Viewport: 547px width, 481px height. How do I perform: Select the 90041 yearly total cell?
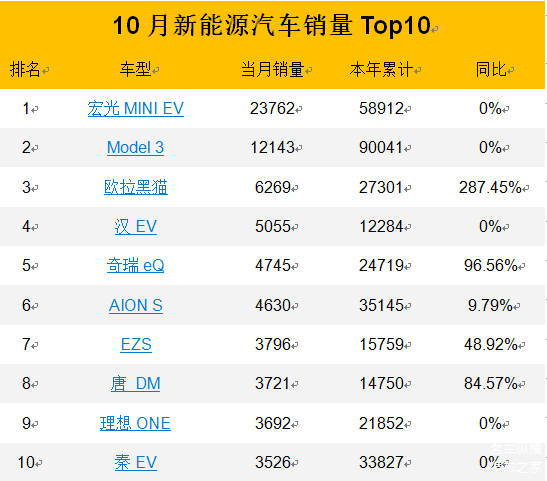tap(381, 148)
